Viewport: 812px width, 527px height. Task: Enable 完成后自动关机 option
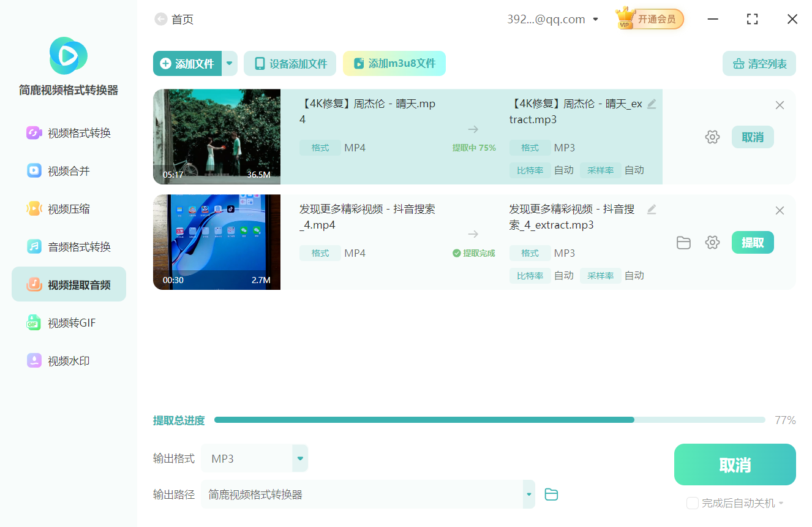(692, 502)
